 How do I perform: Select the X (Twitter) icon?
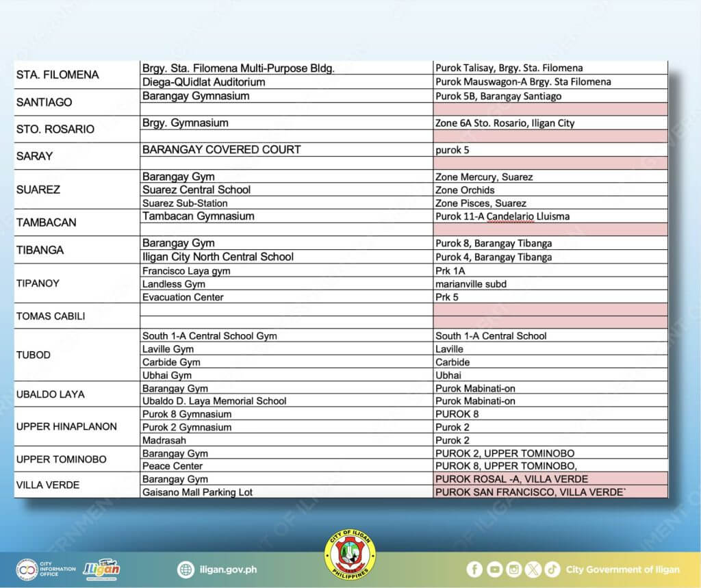533,570
